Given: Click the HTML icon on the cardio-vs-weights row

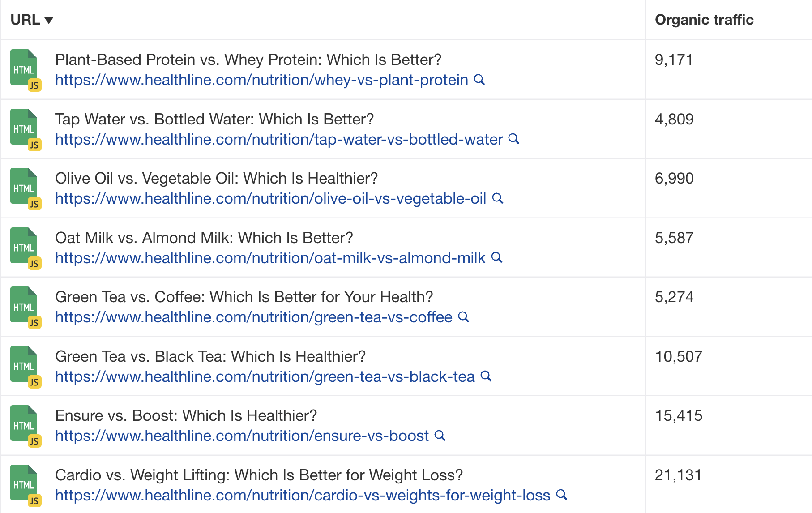Looking at the screenshot, I should (24, 481).
